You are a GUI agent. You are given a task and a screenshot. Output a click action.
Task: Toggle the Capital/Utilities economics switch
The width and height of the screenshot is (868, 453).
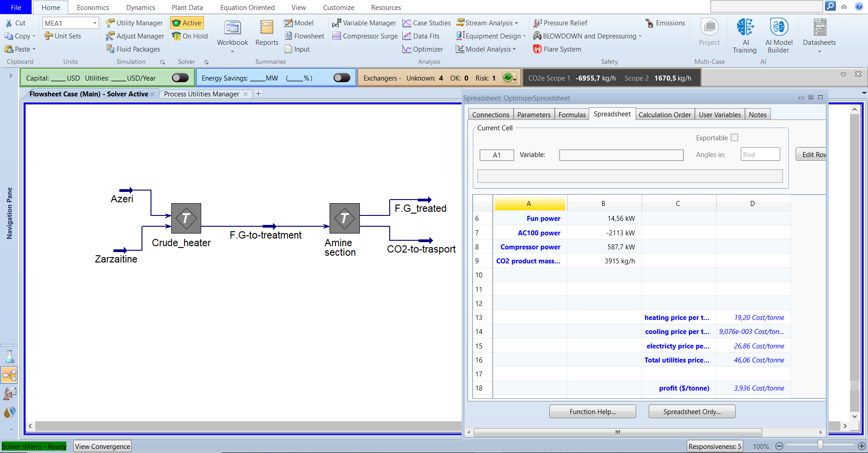180,78
